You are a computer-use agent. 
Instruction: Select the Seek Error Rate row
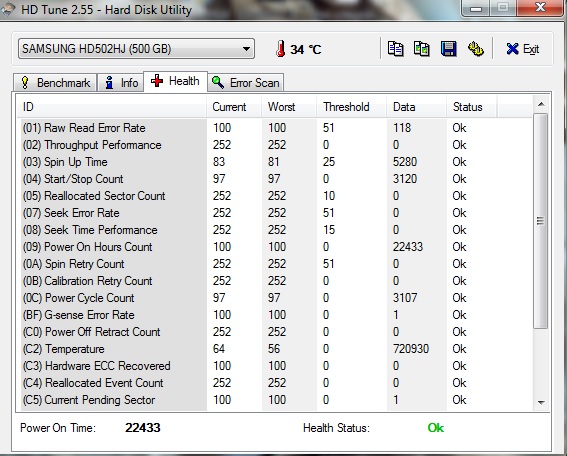point(275,213)
